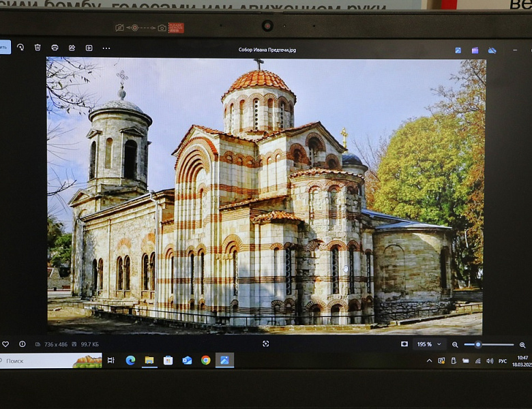Click the zoom slider handle

(x=478, y=344)
